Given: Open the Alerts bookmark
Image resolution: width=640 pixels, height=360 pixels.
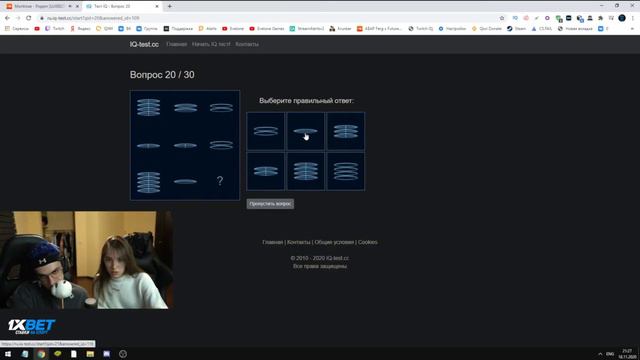Looking at the screenshot, I should [x=207, y=29].
